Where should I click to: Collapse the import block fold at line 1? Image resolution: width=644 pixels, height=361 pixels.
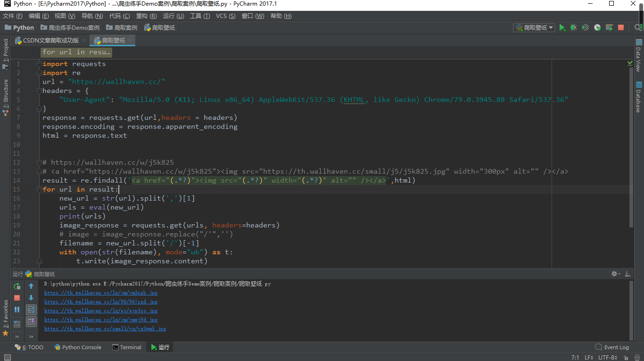pyautogui.click(x=40, y=64)
